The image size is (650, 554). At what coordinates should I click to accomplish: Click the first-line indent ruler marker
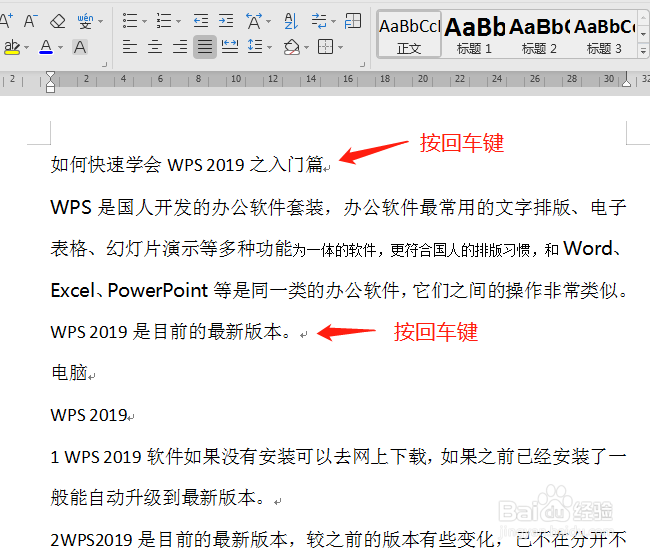point(50,75)
